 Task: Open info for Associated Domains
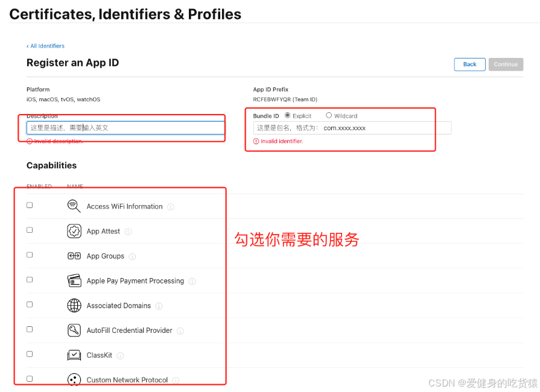click(159, 306)
